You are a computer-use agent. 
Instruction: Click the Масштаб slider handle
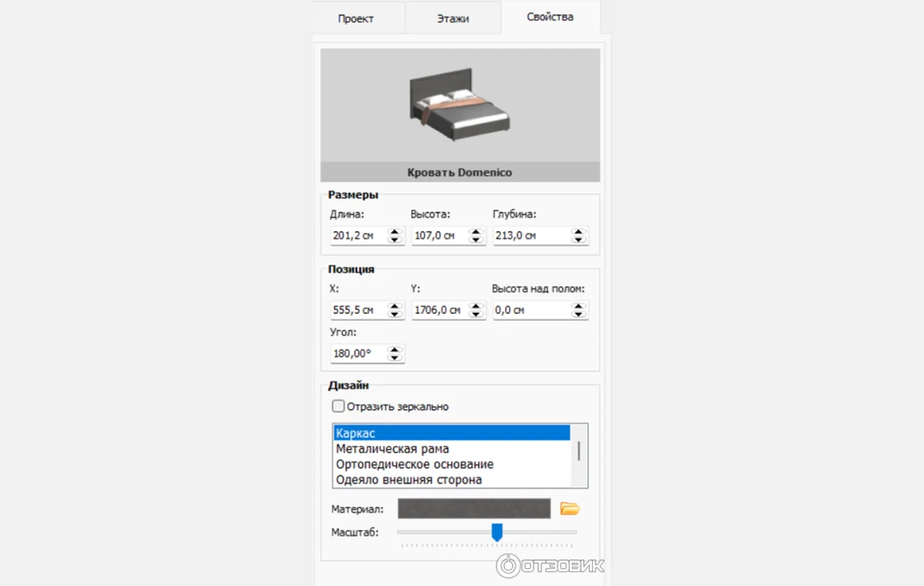pyautogui.click(x=497, y=532)
